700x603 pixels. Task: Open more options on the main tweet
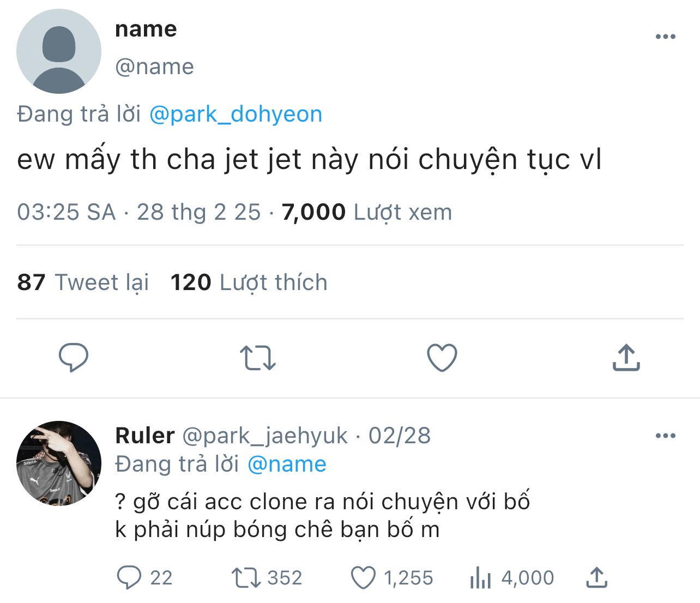[x=665, y=37]
